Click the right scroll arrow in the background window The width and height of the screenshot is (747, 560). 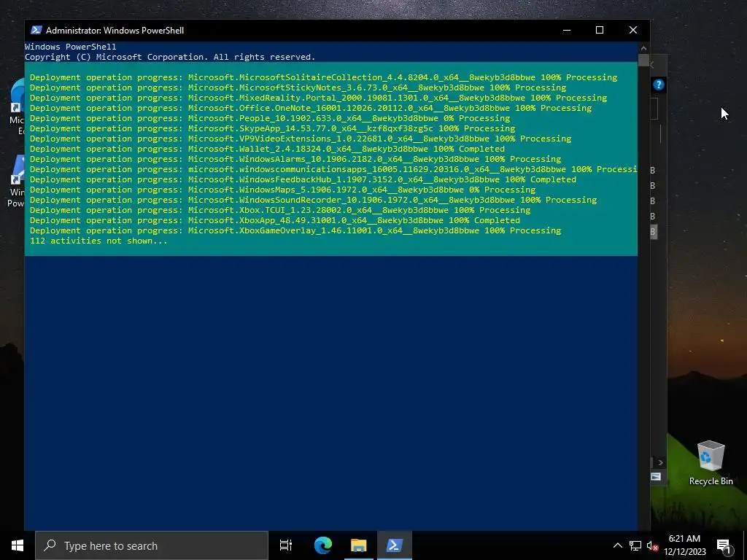[x=660, y=462]
